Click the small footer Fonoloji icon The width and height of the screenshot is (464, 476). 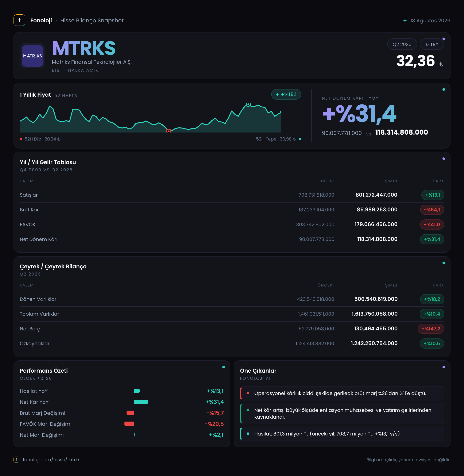coord(16,459)
